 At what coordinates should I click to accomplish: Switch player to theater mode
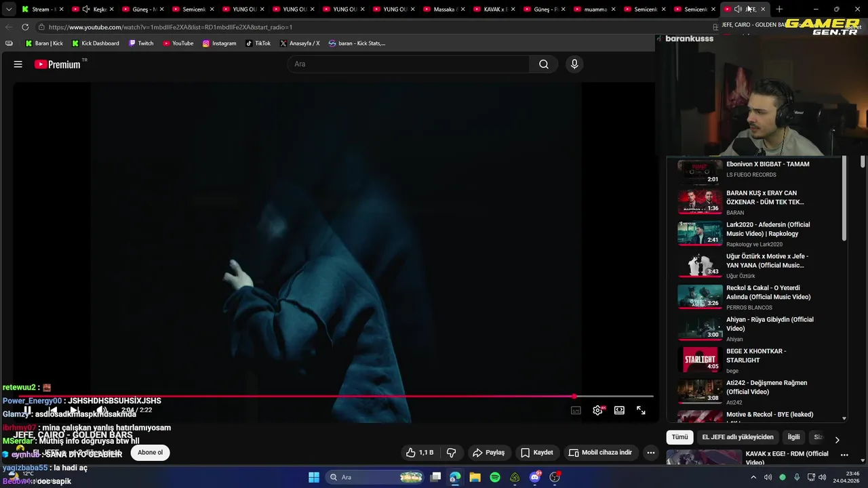(619, 410)
